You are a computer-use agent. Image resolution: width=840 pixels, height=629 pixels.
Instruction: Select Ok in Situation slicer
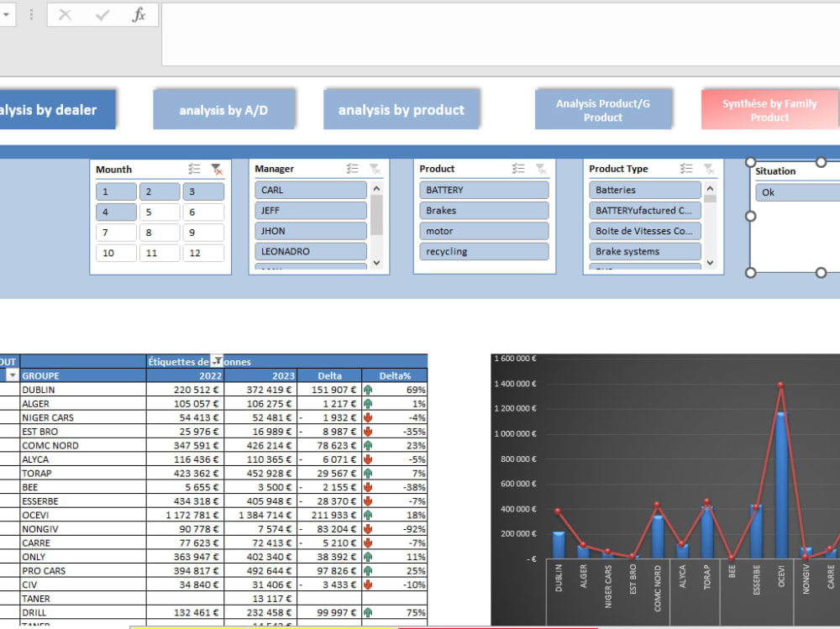click(798, 192)
